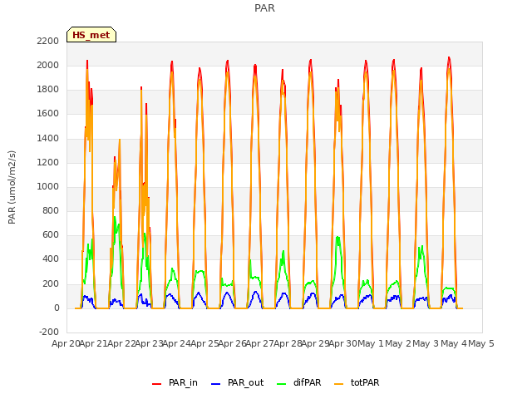Click the HS_met annotation label
The image size is (532, 399).
click(x=91, y=35)
